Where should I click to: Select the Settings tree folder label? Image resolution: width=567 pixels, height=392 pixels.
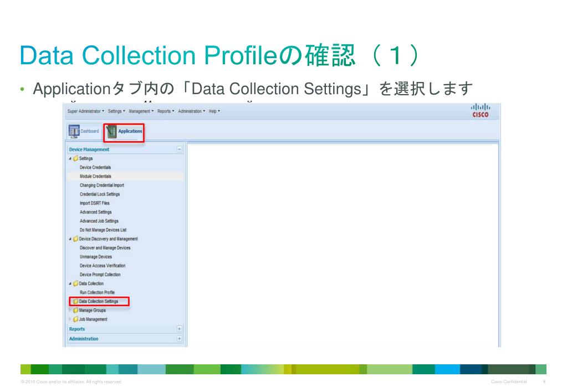(86, 158)
